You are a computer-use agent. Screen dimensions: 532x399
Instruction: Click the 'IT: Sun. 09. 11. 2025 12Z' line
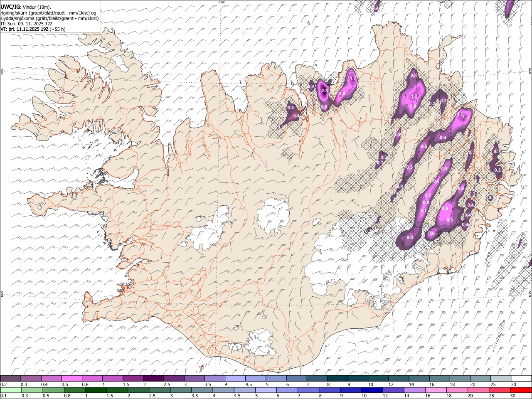point(27,24)
